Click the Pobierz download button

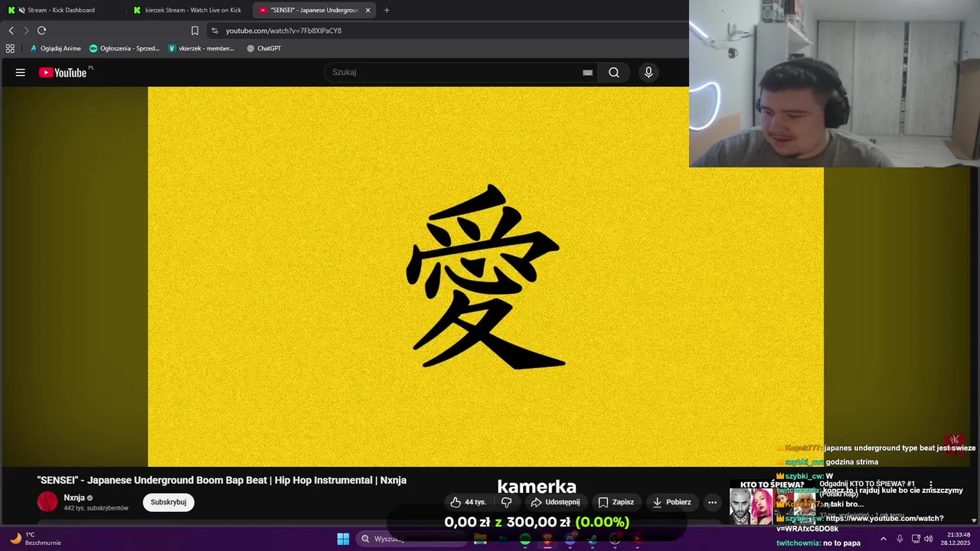tap(671, 502)
